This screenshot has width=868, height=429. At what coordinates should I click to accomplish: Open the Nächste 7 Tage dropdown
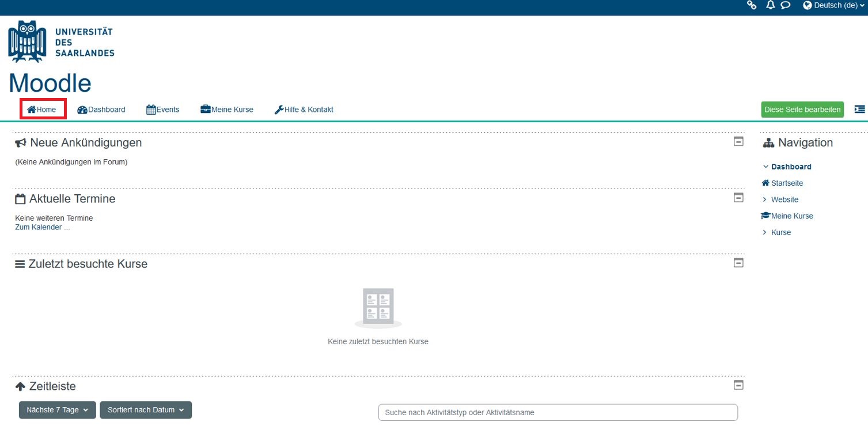(58, 410)
